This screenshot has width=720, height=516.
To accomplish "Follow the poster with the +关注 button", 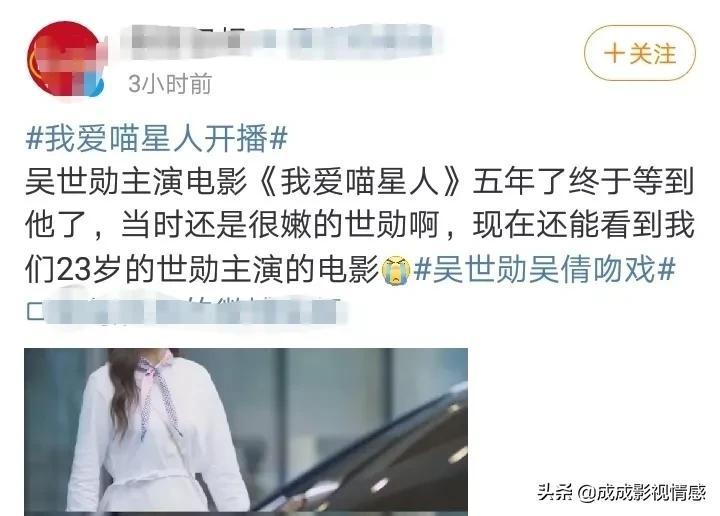I will 640,53.
